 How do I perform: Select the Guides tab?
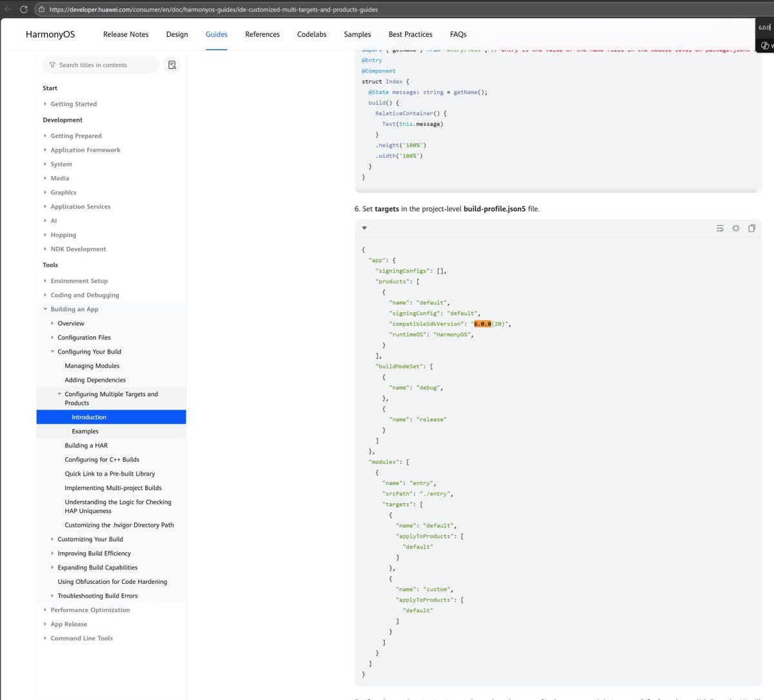click(216, 34)
